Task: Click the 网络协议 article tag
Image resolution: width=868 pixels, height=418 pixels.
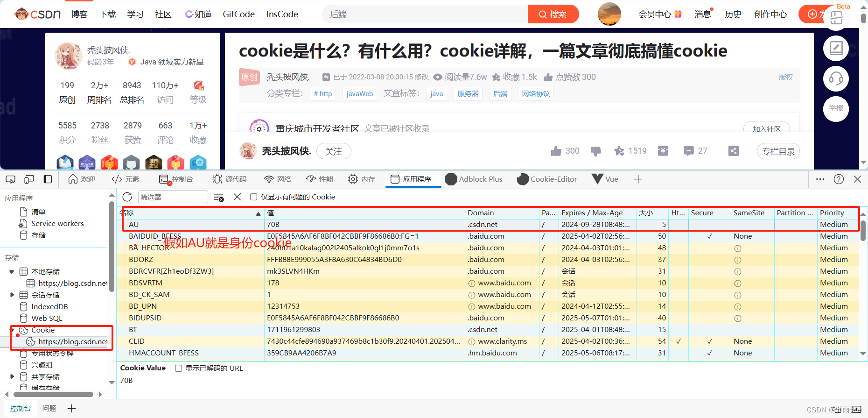Action: coord(536,94)
